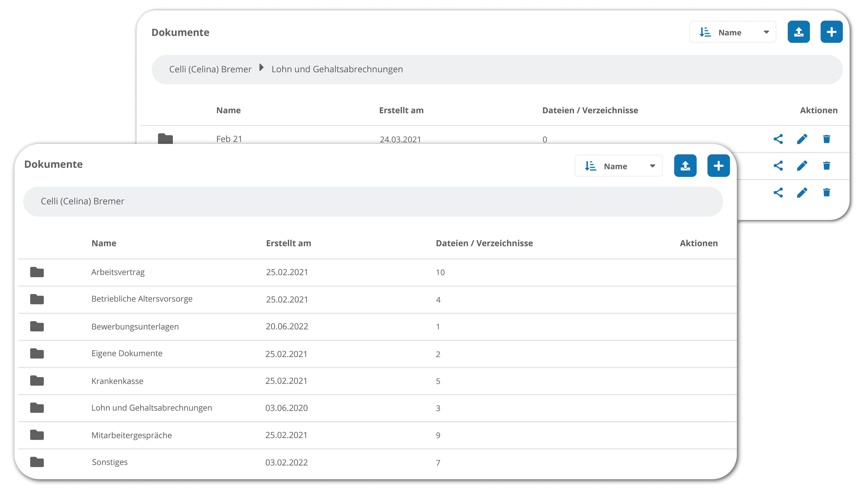Click the pencil icon in the bottom action row
Viewport: 868px width, 488px height.
coord(802,193)
